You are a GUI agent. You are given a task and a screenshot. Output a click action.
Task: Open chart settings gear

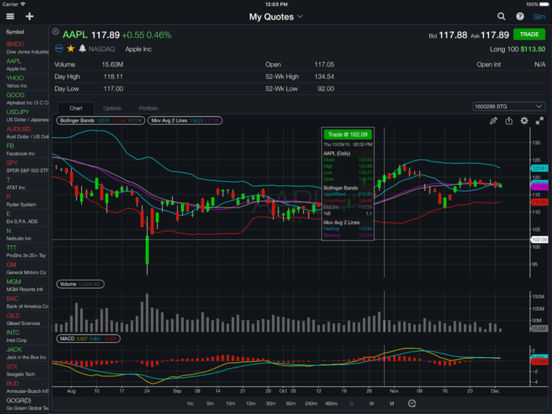click(524, 121)
